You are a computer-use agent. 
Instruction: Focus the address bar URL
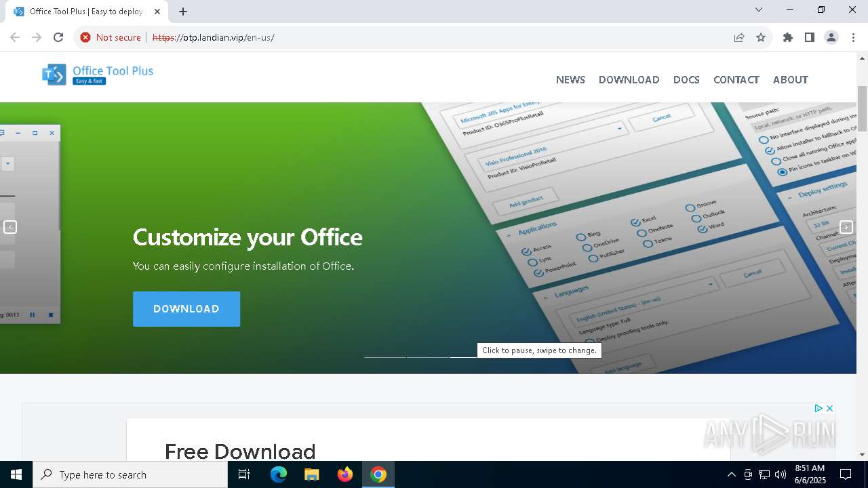pos(214,37)
